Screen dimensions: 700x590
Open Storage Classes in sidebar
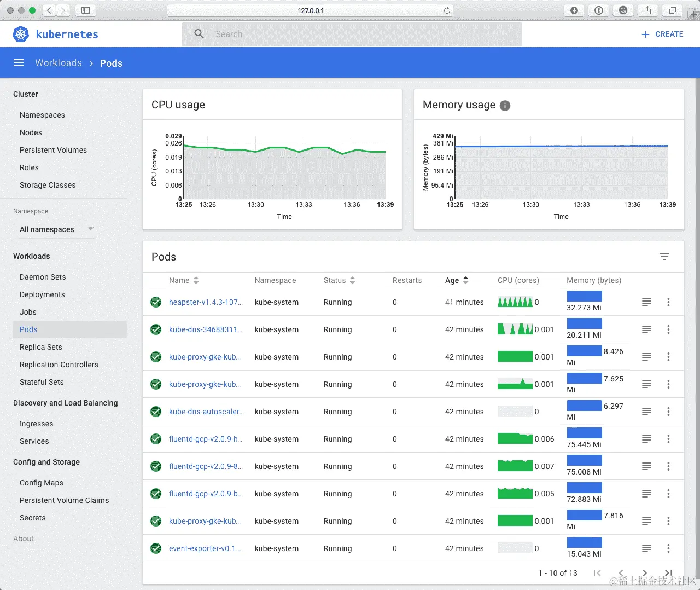[48, 185]
